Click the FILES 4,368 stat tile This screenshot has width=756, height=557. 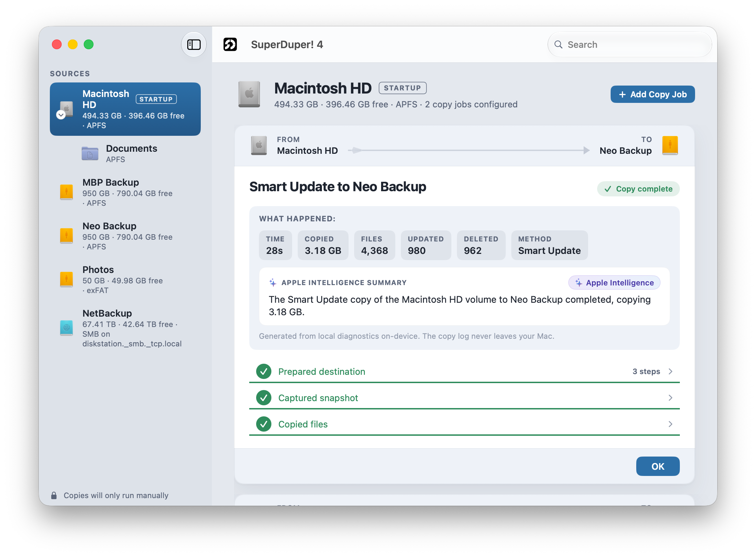click(x=375, y=245)
